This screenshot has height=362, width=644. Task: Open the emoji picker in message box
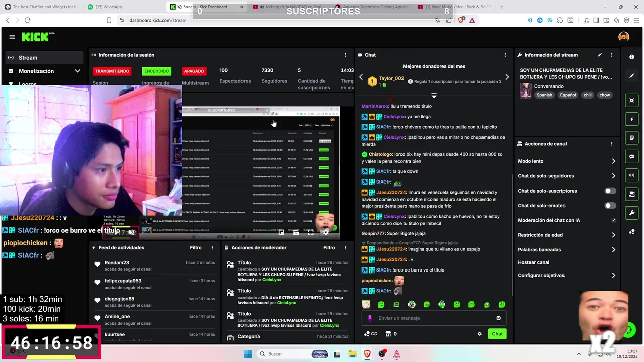click(x=499, y=318)
